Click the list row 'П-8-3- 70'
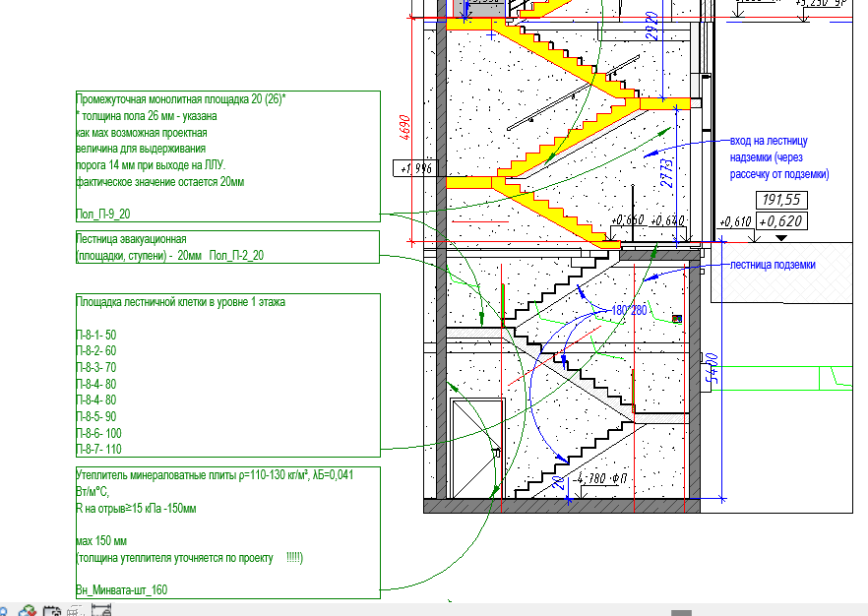The width and height of the screenshot is (868, 616). coord(96,367)
